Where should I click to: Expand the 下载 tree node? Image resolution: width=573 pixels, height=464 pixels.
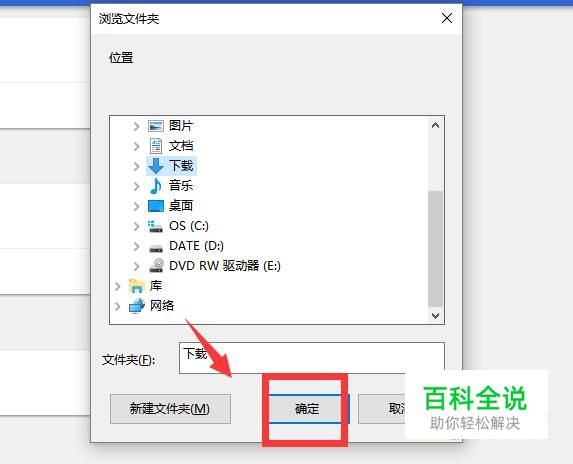click(136, 166)
